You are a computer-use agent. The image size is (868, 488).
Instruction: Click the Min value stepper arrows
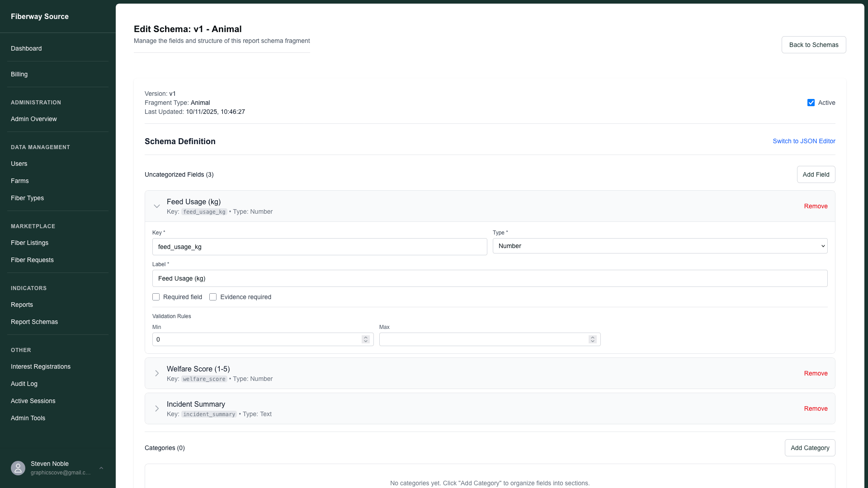pos(366,339)
